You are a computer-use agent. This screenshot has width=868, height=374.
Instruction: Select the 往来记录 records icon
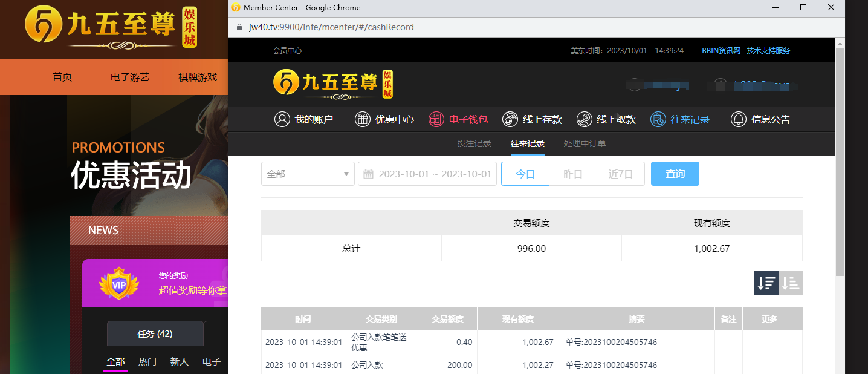658,119
